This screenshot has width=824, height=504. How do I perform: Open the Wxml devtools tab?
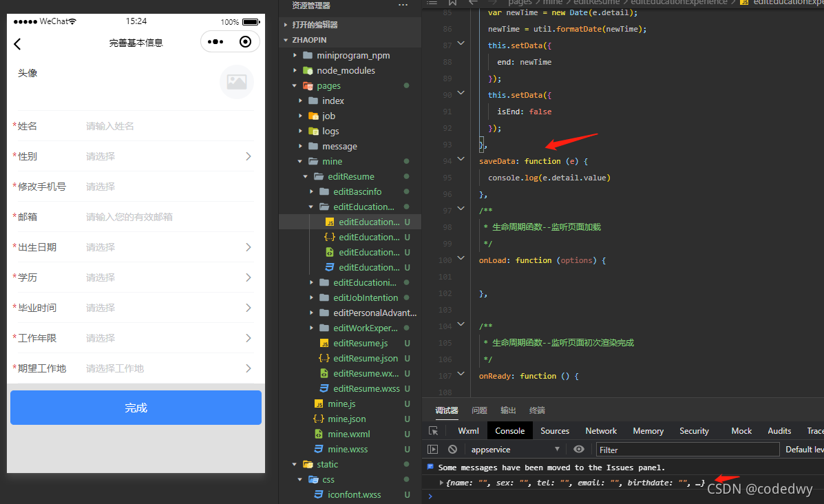coord(468,431)
